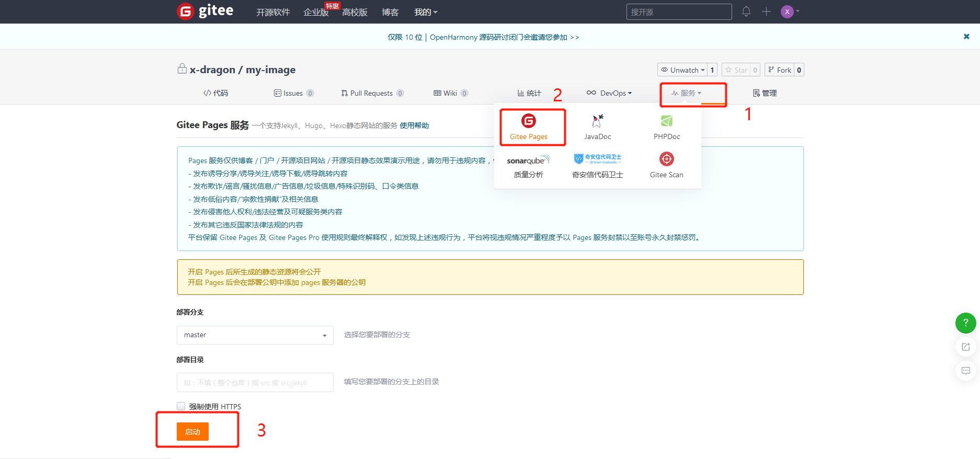The width and height of the screenshot is (980, 459).
Task: Open 博客 in top navigation
Action: point(390,12)
